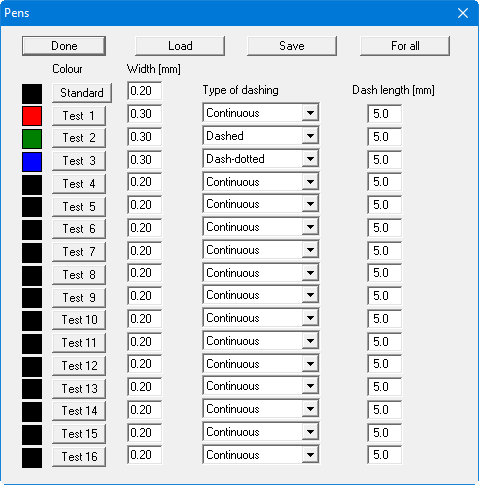The image size is (479, 485).
Task: Click the Test 3 width field
Action: pos(145,160)
